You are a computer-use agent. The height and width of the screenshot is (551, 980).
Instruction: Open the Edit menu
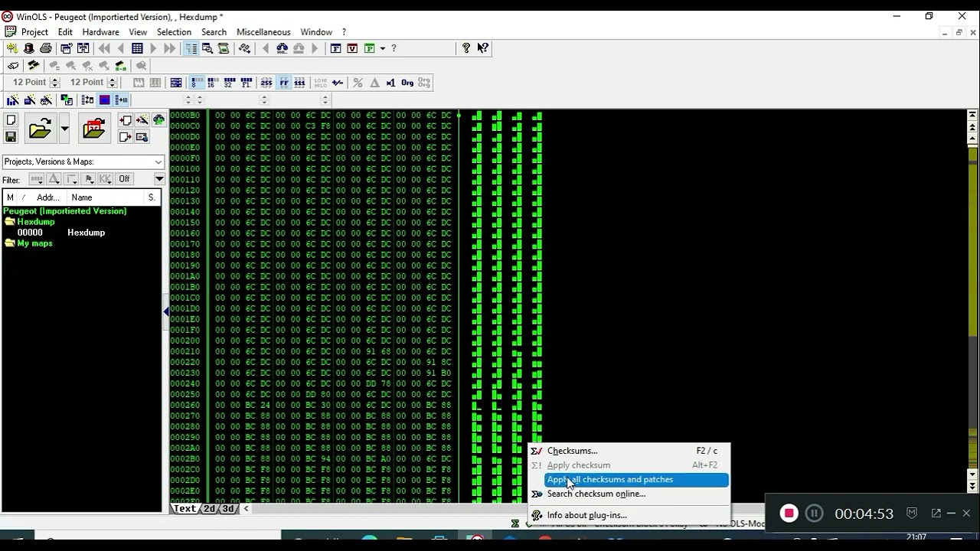click(x=65, y=32)
